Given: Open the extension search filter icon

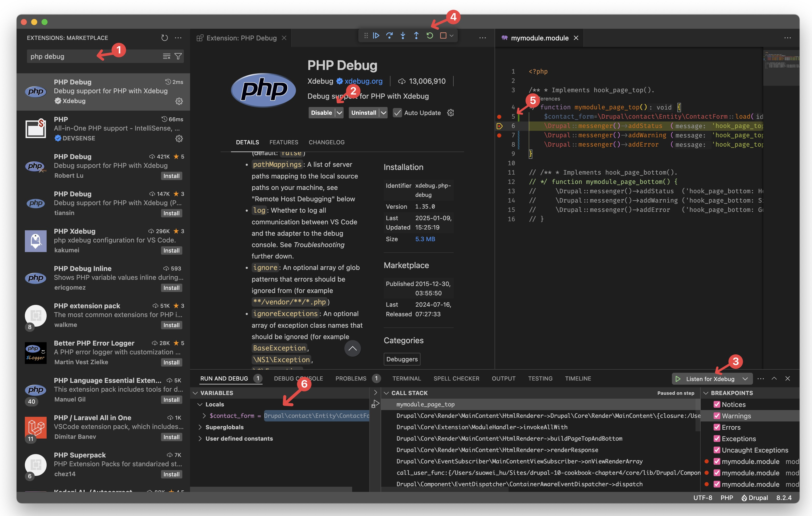Looking at the screenshot, I should coord(178,56).
